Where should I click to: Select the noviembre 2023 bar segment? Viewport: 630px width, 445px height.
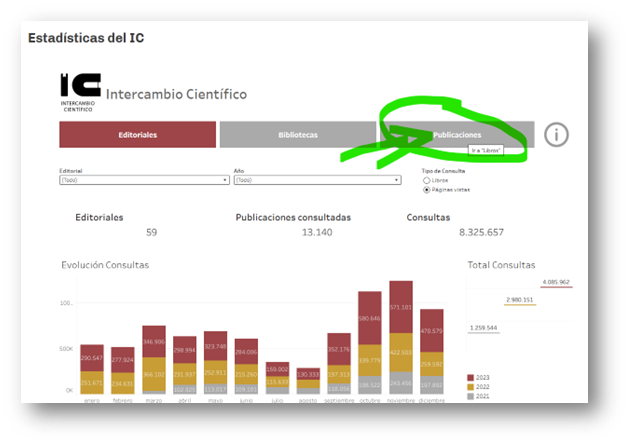point(401,309)
